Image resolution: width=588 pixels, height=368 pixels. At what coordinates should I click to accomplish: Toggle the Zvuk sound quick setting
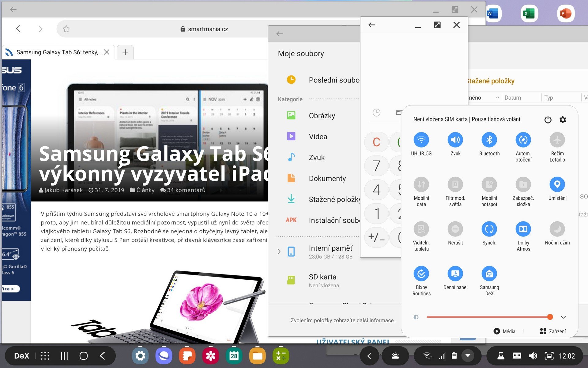[x=455, y=140]
